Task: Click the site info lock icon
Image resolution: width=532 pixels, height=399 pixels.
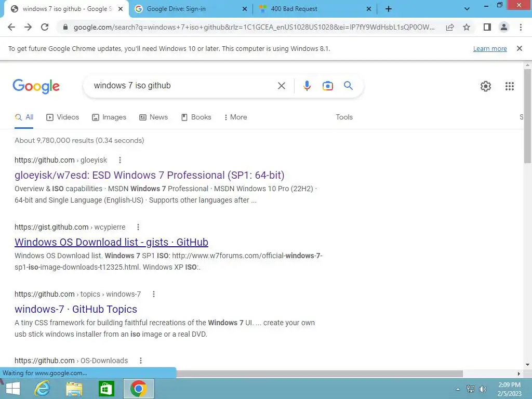Action: point(65,27)
